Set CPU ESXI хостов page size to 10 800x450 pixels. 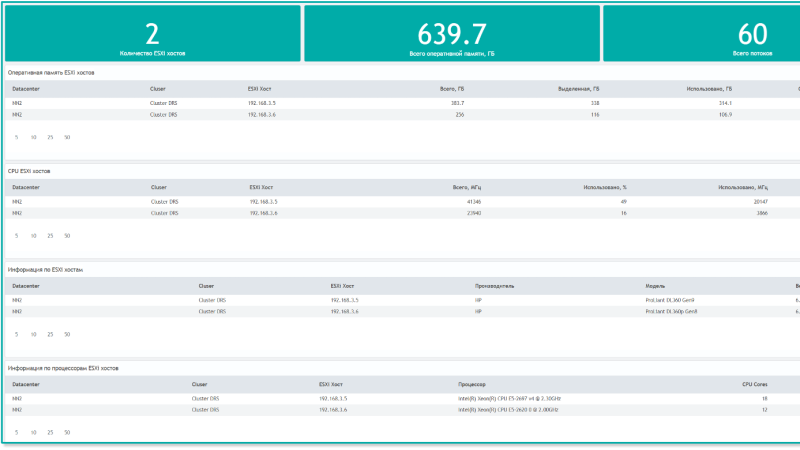pos(33,236)
